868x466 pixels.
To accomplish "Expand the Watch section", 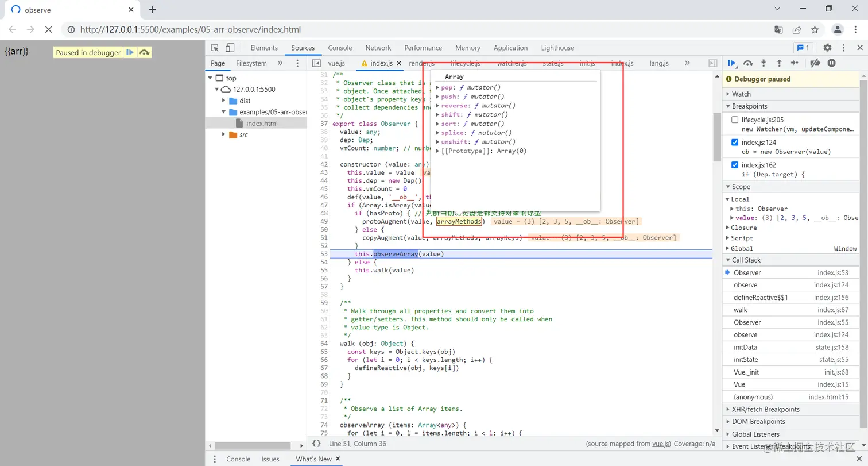I will [741, 94].
